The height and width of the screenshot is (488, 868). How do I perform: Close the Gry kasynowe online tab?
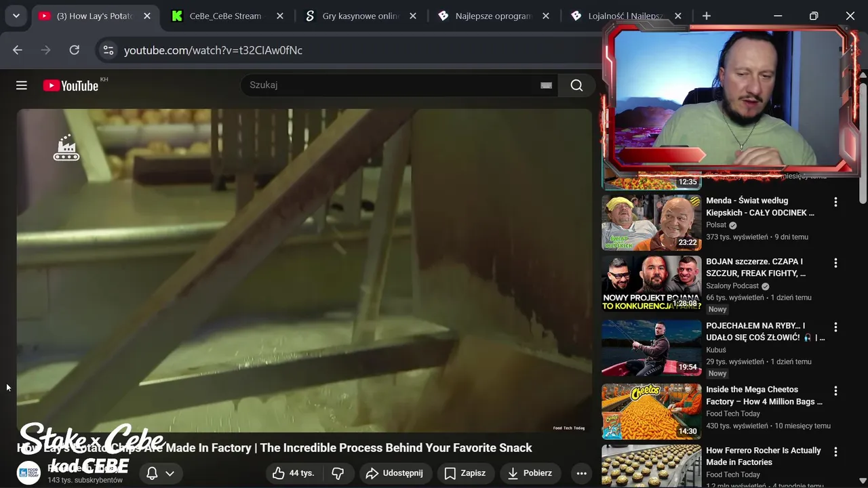click(413, 16)
